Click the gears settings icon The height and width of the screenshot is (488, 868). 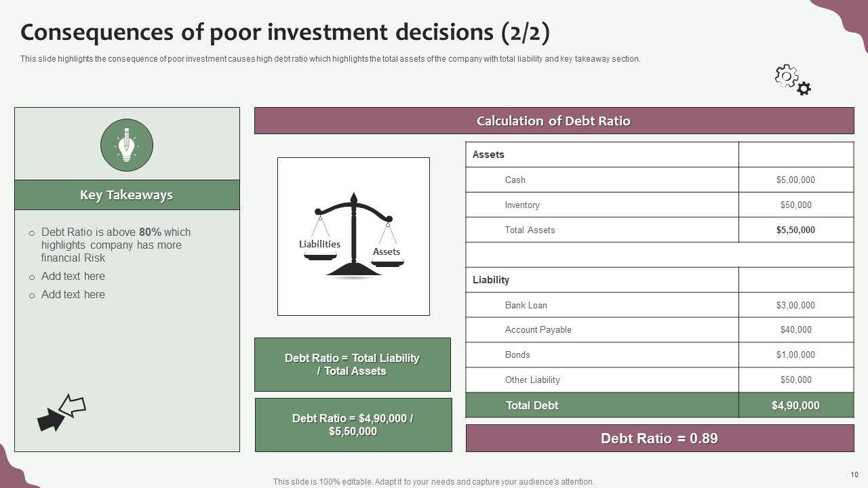pos(793,80)
